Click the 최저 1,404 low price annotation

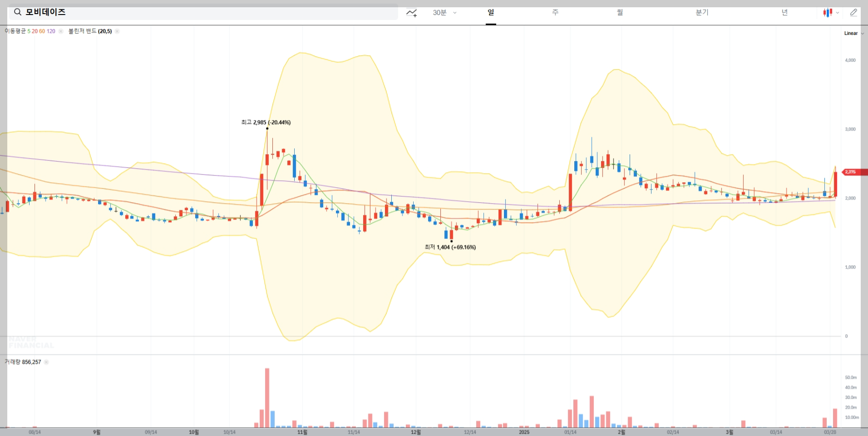(450, 247)
